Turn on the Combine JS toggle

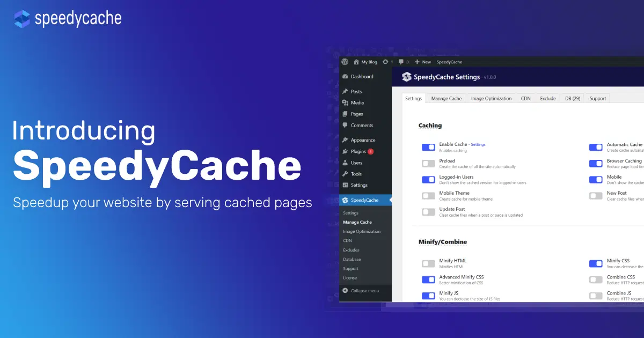coord(596,296)
